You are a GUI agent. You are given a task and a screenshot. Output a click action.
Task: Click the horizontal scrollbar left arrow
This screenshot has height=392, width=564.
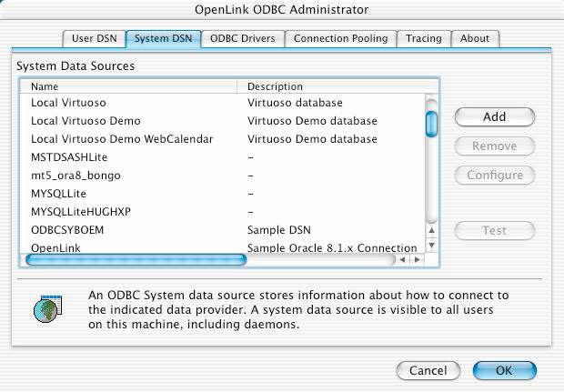[402, 259]
